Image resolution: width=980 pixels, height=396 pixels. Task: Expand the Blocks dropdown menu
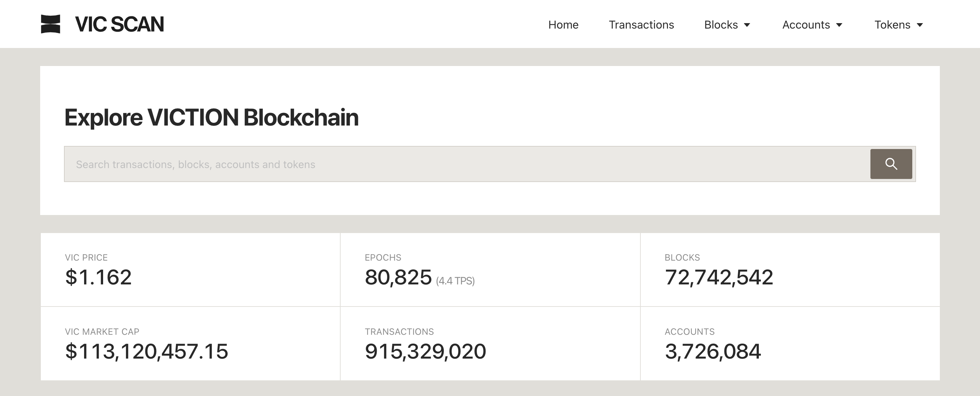(721, 25)
